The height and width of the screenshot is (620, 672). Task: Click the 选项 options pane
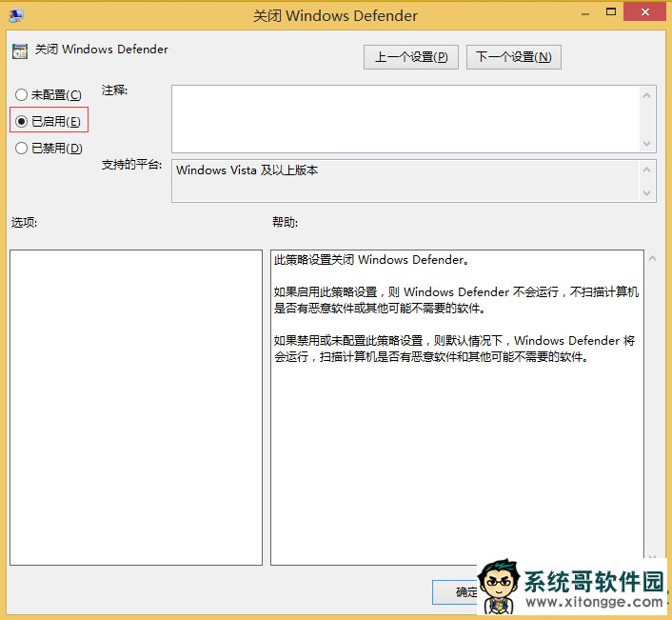click(x=136, y=408)
